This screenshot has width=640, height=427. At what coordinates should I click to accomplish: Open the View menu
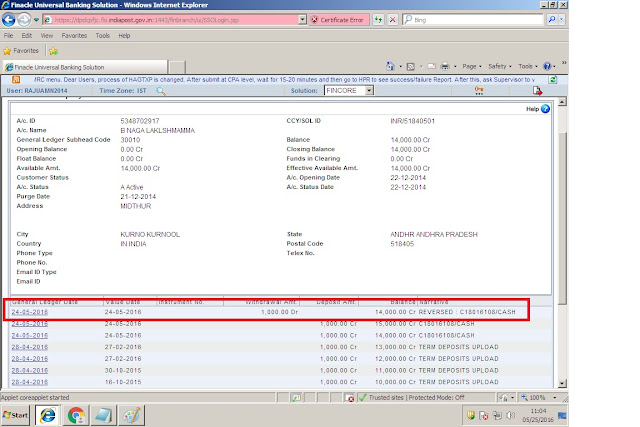[47, 36]
